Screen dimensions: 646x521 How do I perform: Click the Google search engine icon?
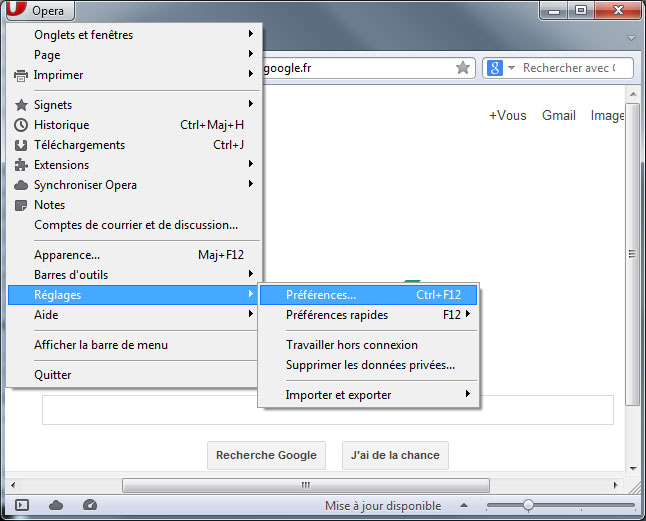pyautogui.click(x=495, y=68)
